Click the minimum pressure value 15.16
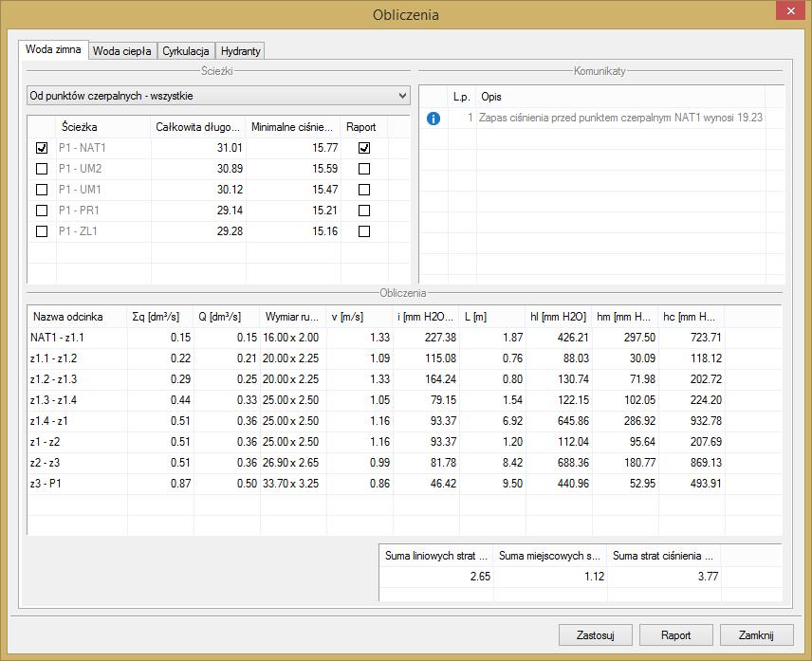The width and height of the screenshot is (812, 661). click(x=324, y=230)
